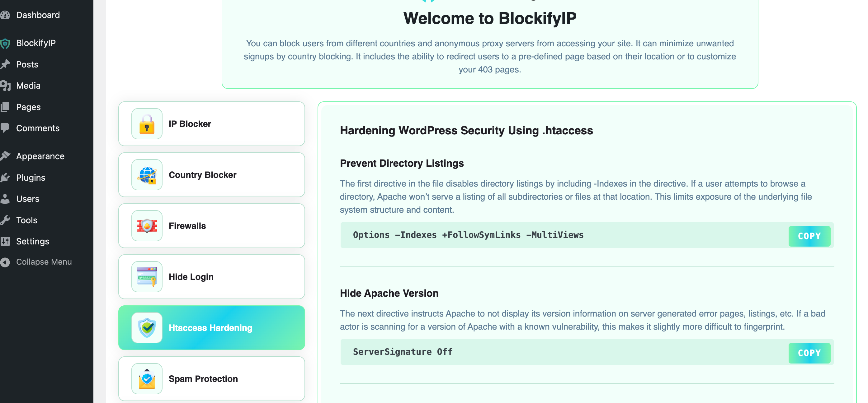
Task: Switch to the Country Blocker tab
Action: 212,175
